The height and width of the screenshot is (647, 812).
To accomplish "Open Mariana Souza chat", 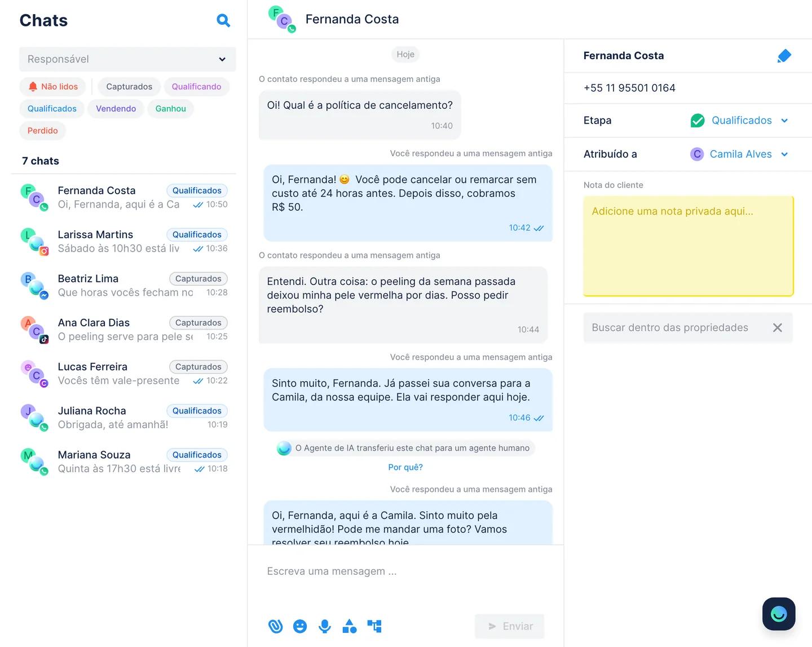I will 124,461.
